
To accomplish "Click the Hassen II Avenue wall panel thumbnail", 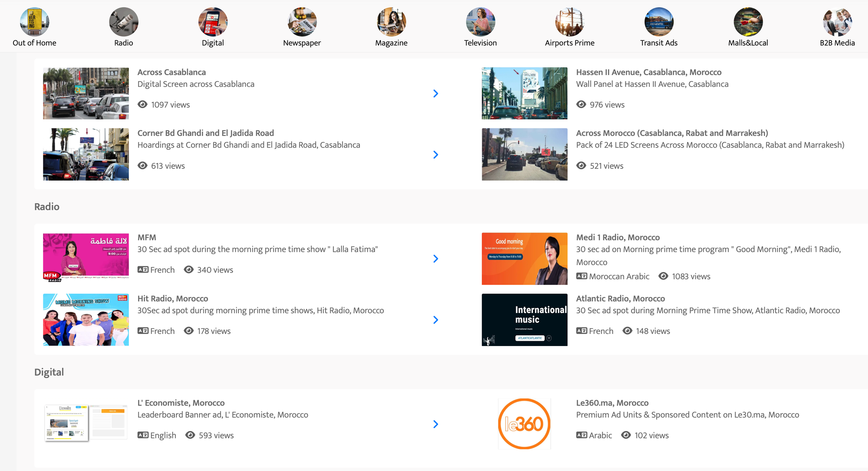I will [524, 93].
